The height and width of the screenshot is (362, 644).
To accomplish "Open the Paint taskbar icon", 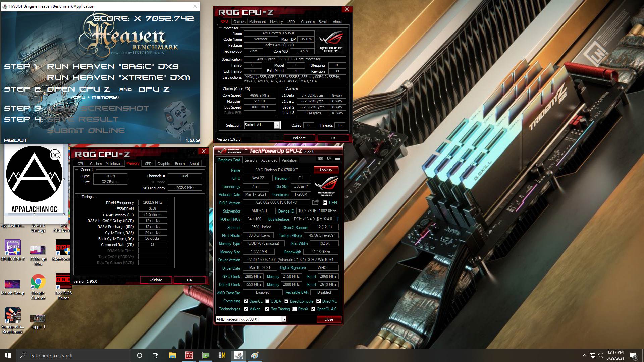I will 255,355.
